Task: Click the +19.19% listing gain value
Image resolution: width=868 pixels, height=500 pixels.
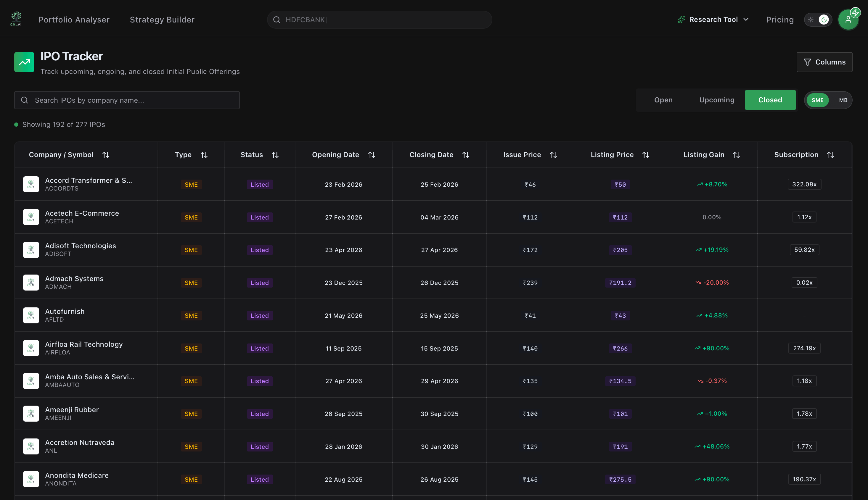Action: pyautogui.click(x=712, y=250)
